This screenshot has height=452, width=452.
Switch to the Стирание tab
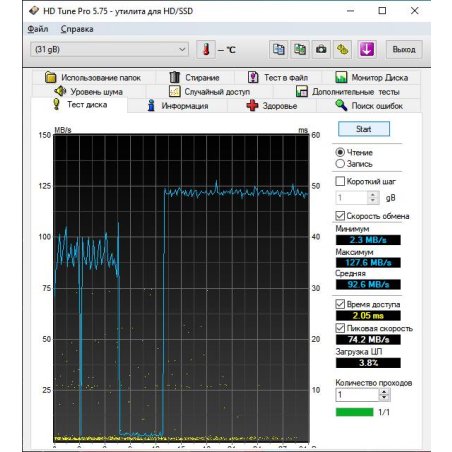tap(194, 78)
